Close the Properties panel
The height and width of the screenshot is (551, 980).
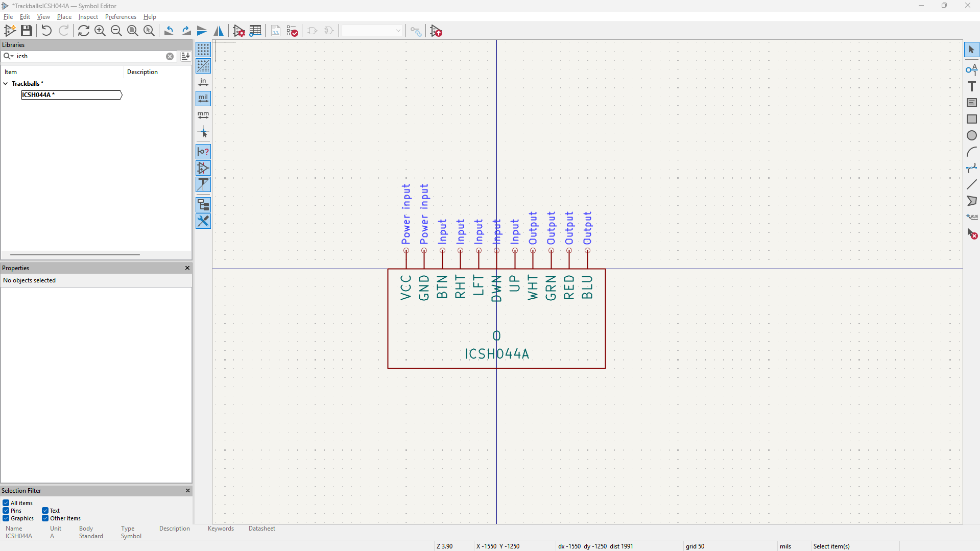pos(187,268)
